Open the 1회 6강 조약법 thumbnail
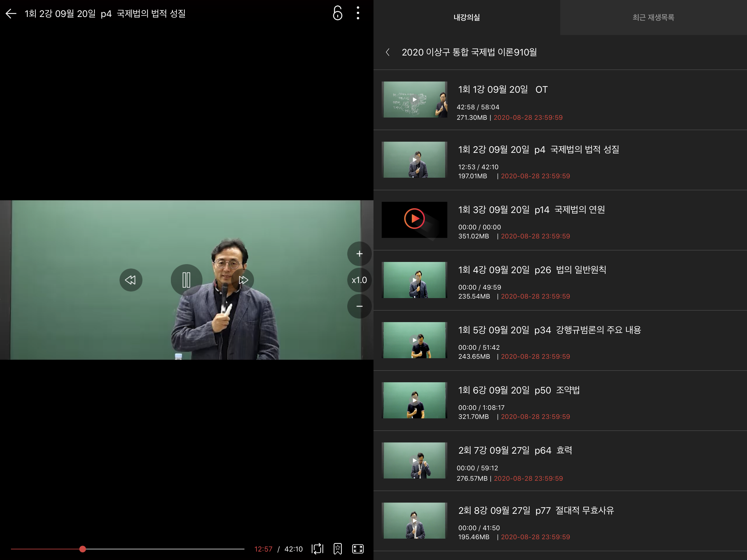The height and width of the screenshot is (560, 747). 414,400
